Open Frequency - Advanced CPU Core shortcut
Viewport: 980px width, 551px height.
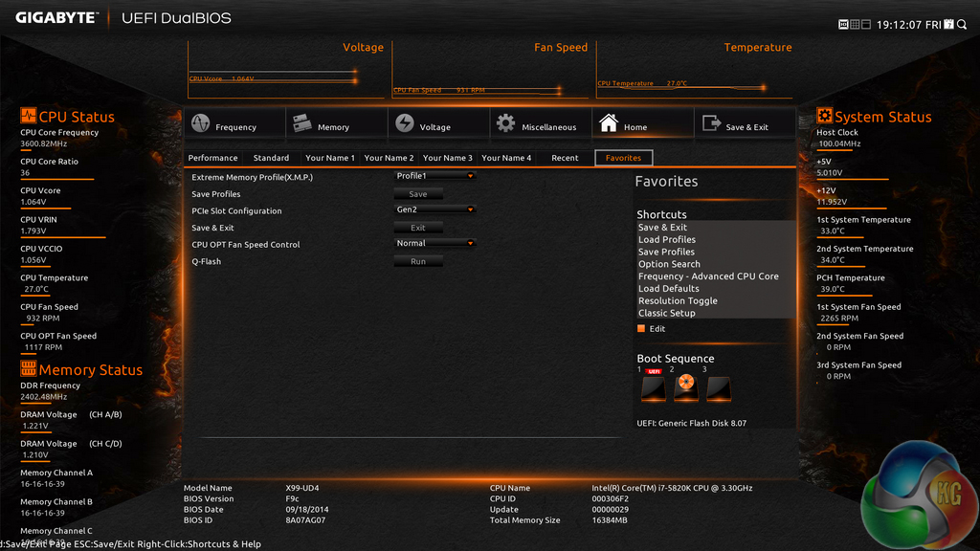click(x=708, y=276)
